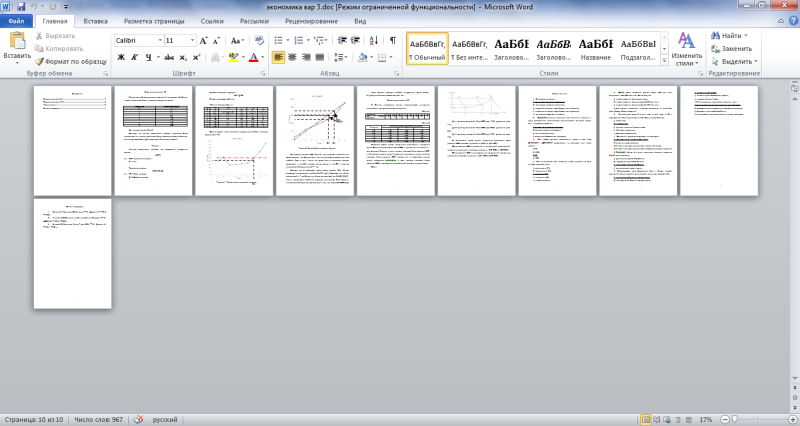Switch to Разметка страницы tab
This screenshot has height=426, width=800.
click(x=152, y=20)
